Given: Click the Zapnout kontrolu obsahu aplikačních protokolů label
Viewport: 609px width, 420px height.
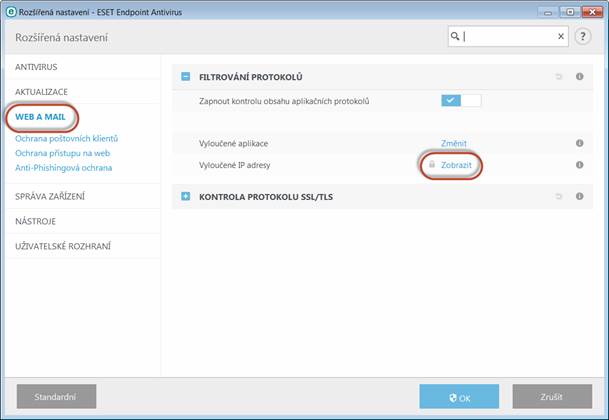Looking at the screenshot, I should coord(284,101).
